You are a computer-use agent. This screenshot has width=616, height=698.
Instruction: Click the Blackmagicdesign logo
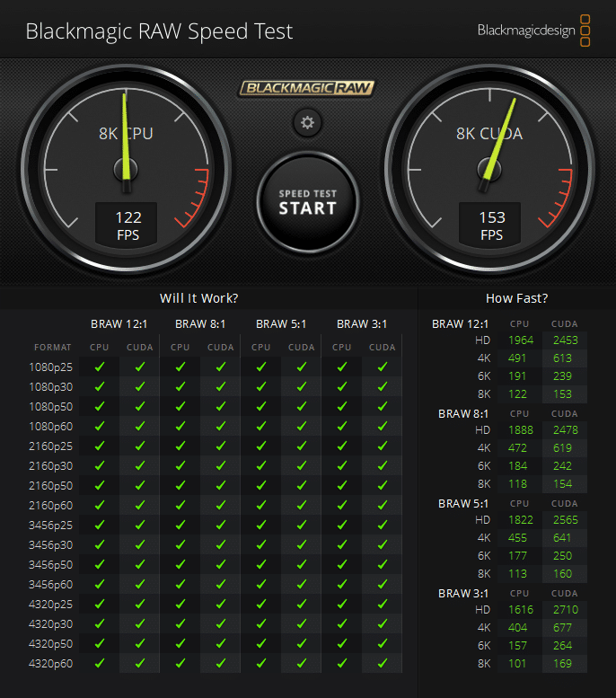coord(533,31)
